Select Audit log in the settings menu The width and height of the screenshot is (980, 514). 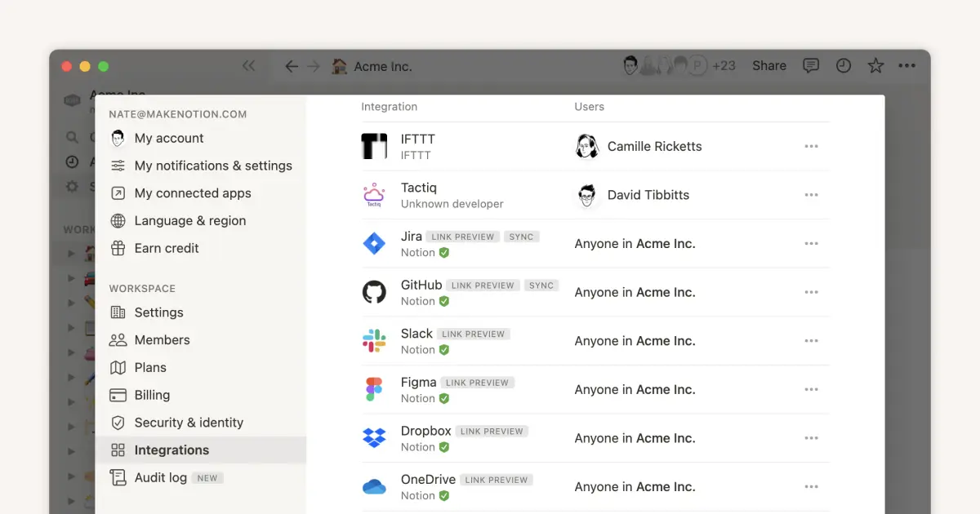(161, 477)
